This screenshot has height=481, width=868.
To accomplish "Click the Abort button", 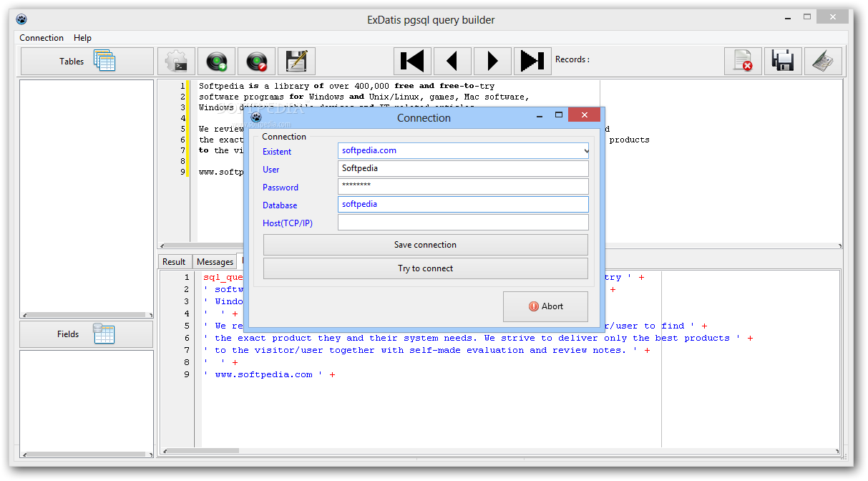I will (545, 306).
